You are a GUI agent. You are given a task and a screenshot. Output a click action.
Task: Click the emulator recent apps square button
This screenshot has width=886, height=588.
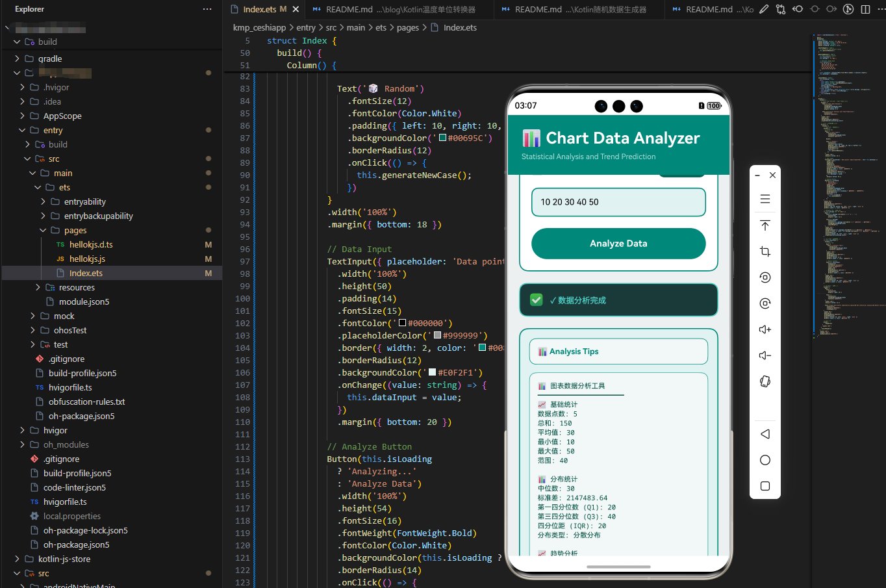[x=765, y=486]
